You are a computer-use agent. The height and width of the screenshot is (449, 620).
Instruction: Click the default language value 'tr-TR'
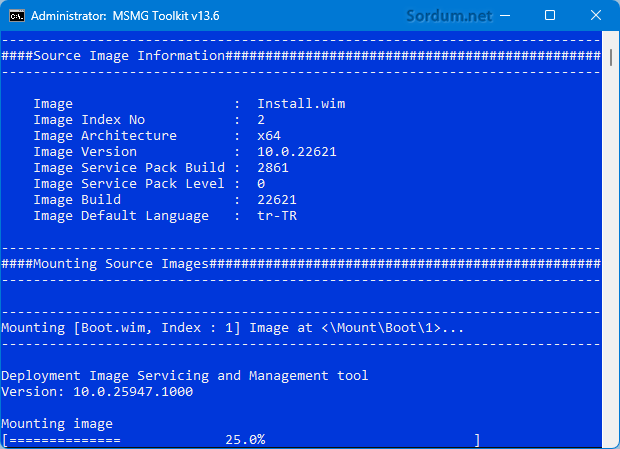[277, 215]
